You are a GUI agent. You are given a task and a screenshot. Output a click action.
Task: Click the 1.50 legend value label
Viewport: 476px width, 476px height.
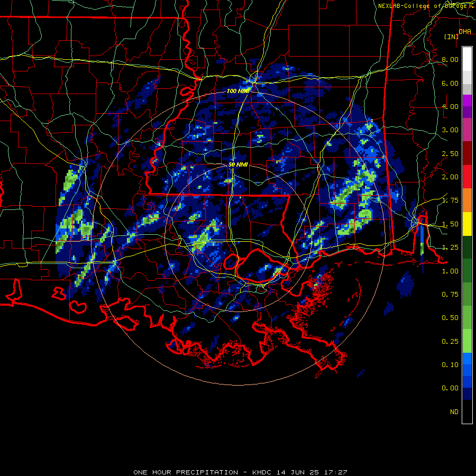click(x=450, y=224)
